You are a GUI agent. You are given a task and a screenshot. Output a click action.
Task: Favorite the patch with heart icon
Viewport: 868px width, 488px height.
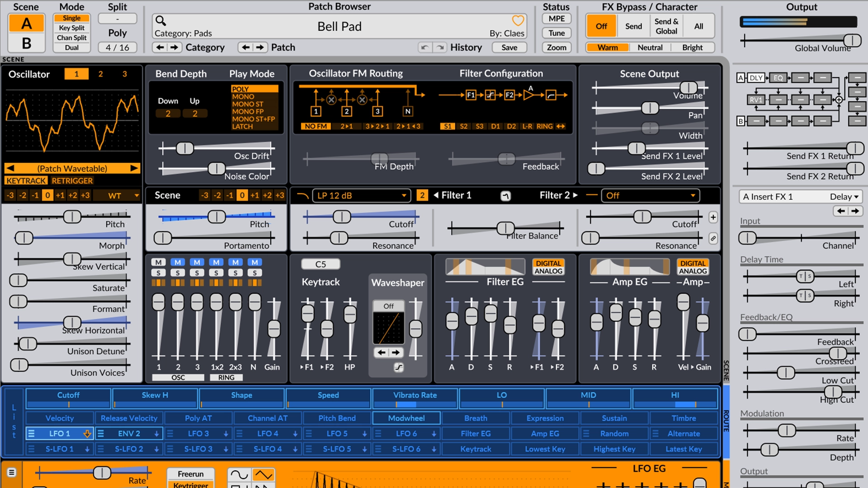coord(518,21)
